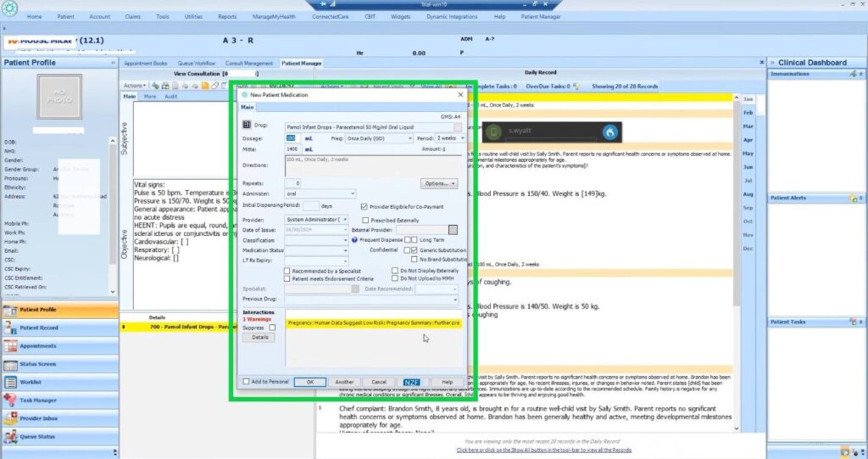
Task: Click the application logo icon
Action: (9, 8)
